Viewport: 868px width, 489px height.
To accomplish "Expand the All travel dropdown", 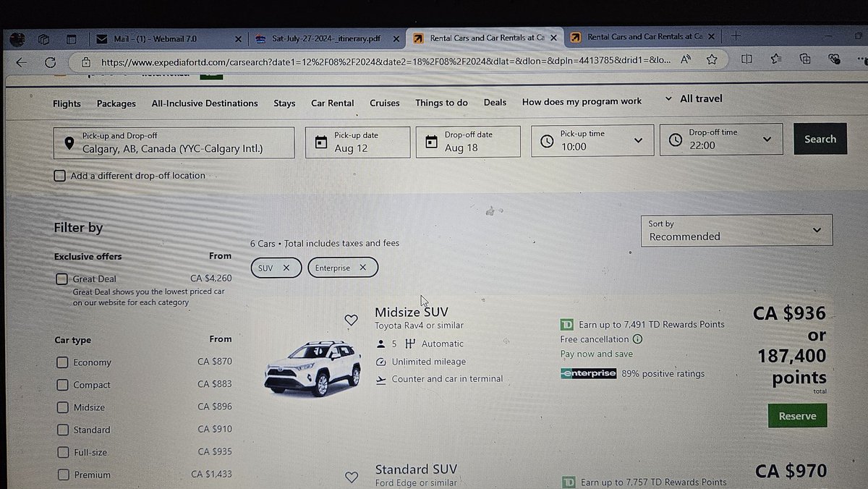I will pos(668,98).
